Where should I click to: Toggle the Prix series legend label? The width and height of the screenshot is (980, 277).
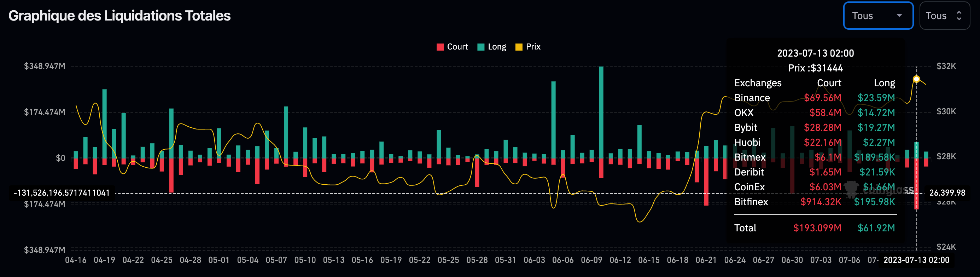pos(533,47)
